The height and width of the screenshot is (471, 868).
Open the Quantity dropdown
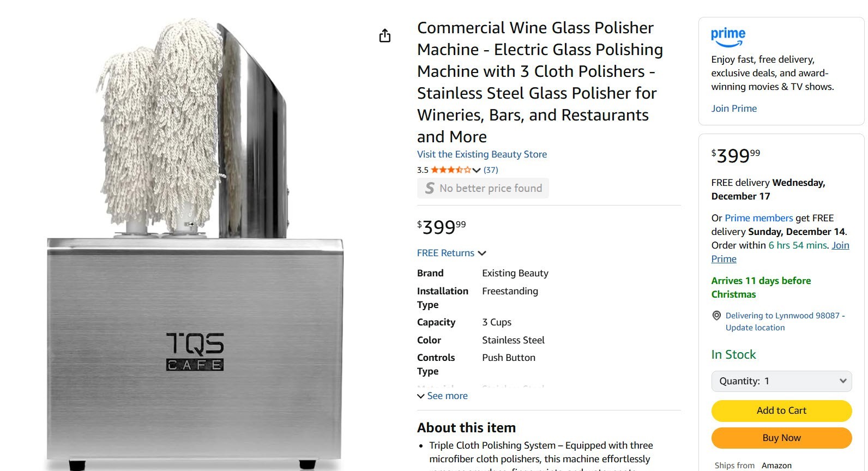[781, 381]
